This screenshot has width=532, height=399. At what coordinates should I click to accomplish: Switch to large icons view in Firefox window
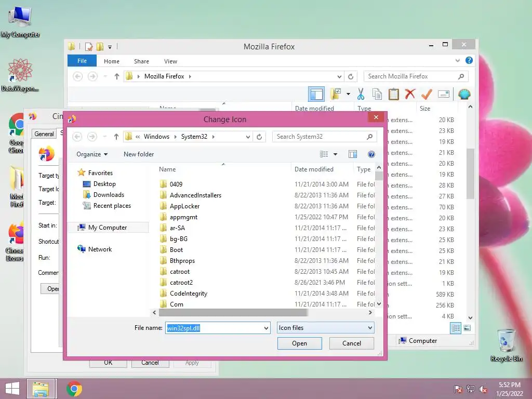(467, 328)
